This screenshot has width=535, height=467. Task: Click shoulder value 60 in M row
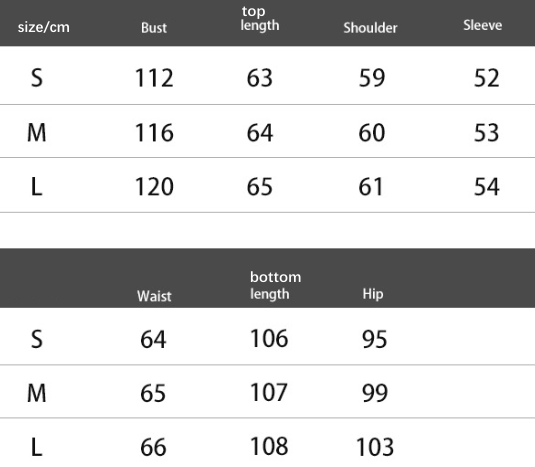(x=372, y=132)
